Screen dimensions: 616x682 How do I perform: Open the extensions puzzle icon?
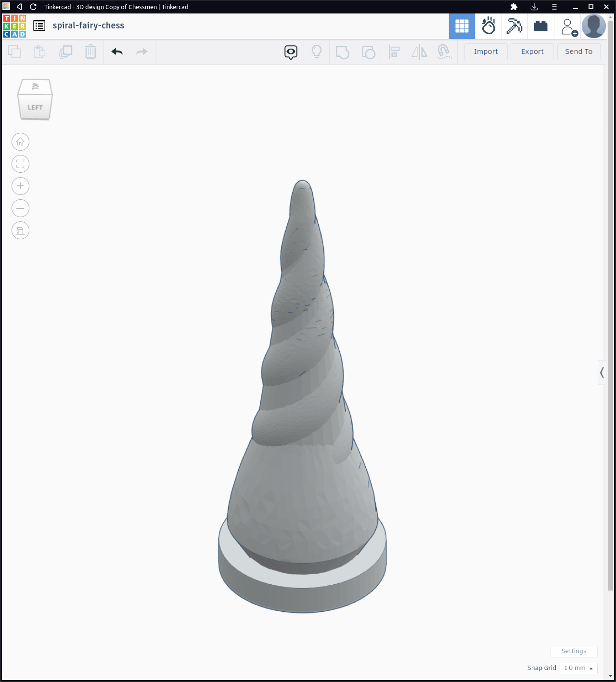(513, 7)
